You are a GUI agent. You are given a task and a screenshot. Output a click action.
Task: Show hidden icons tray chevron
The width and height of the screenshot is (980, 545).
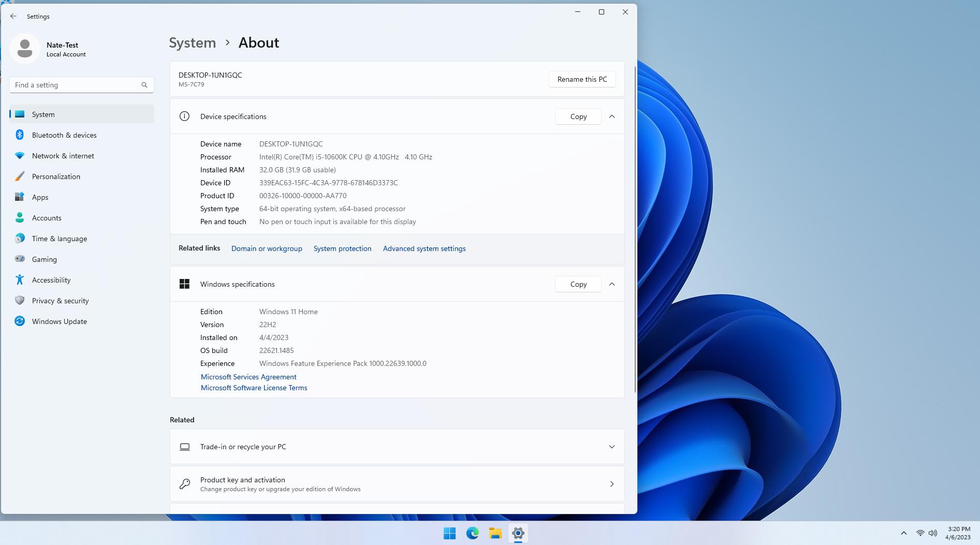(x=904, y=533)
